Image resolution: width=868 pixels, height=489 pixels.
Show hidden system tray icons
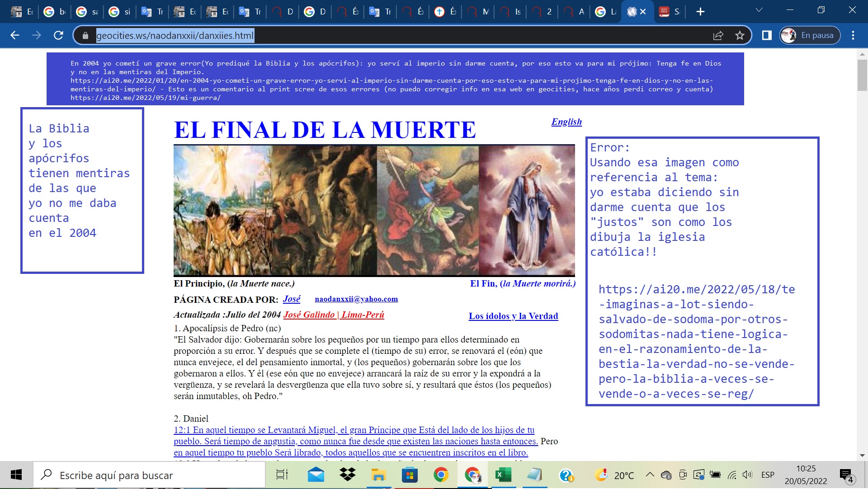[x=650, y=475]
